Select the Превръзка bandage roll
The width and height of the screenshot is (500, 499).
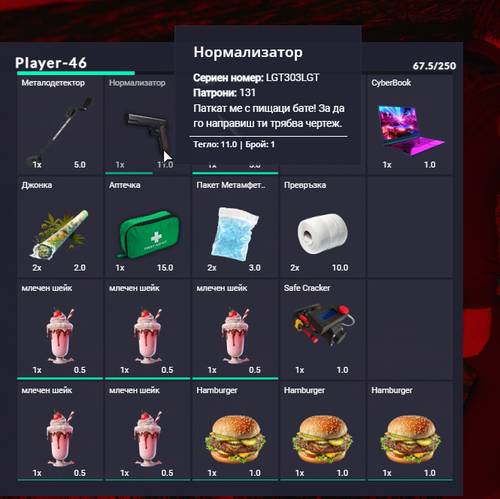pos(323,227)
